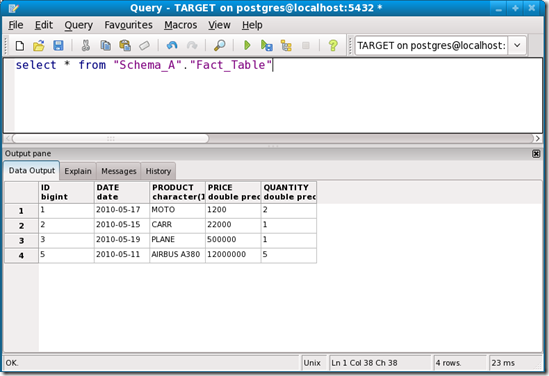Image resolution: width=549 pixels, height=376 pixels.
Task: Open the Query menu
Action: click(x=78, y=25)
